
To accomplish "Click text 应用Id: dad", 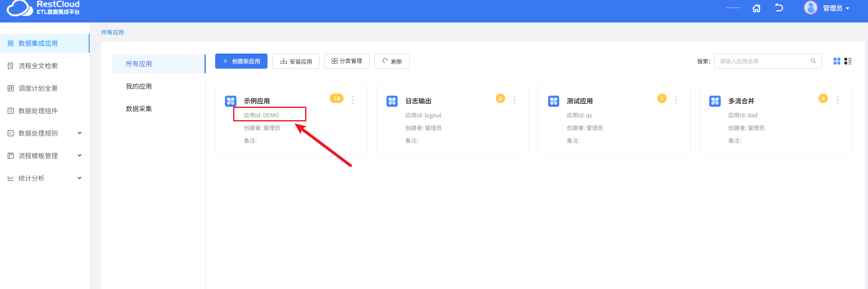I will point(743,115).
